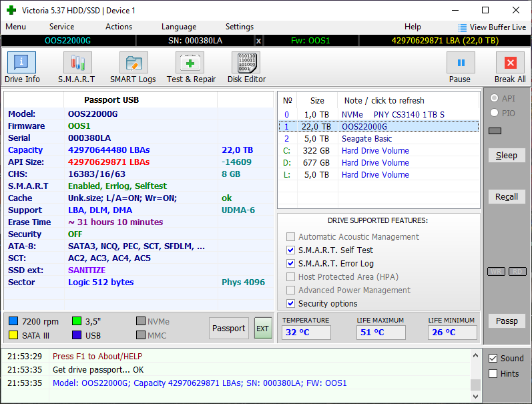Open the Service menu
This screenshot has height=404, width=532.
click(x=61, y=27)
